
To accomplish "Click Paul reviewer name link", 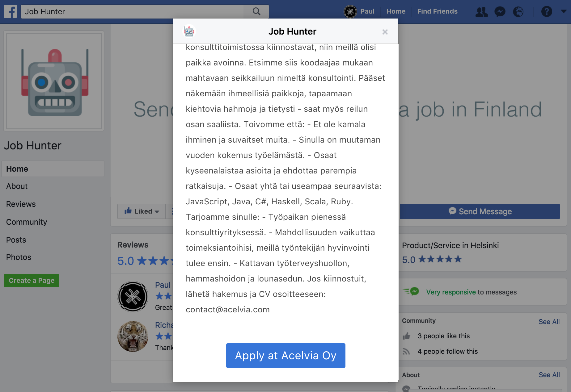I will [163, 285].
